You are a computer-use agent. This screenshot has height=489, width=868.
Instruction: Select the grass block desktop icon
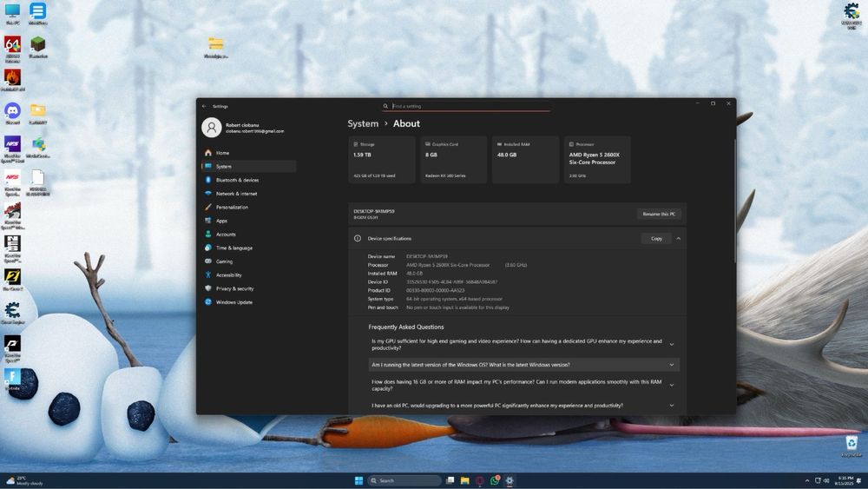click(37, 47)
